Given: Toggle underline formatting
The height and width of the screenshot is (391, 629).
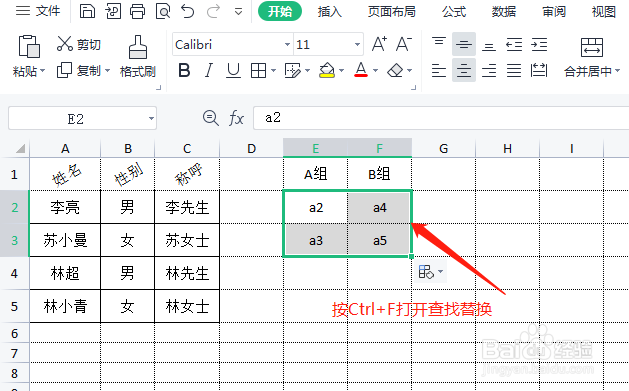Looking at the screenshot, I should (x=233, y=71).
